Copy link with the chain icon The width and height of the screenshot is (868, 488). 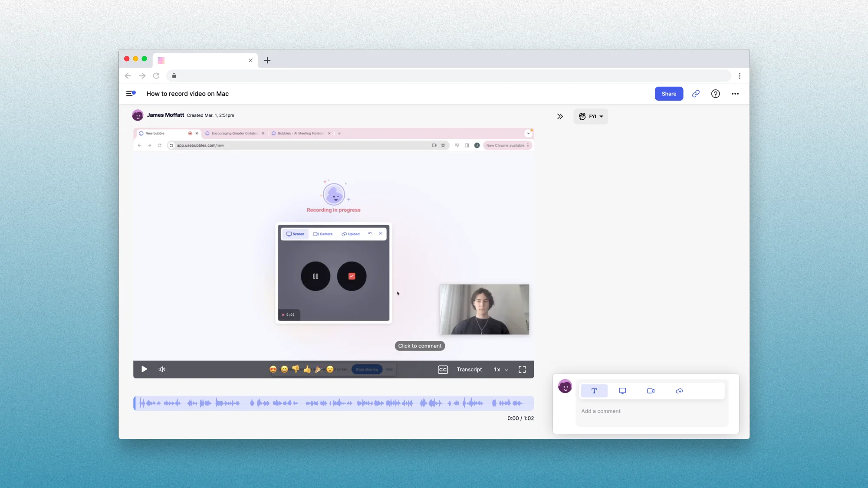696,94
